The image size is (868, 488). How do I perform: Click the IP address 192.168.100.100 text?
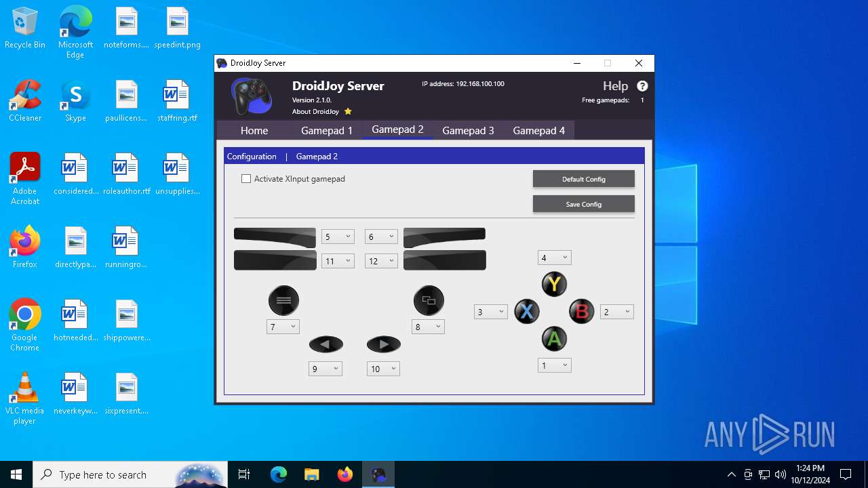click(x=463, y=84)
